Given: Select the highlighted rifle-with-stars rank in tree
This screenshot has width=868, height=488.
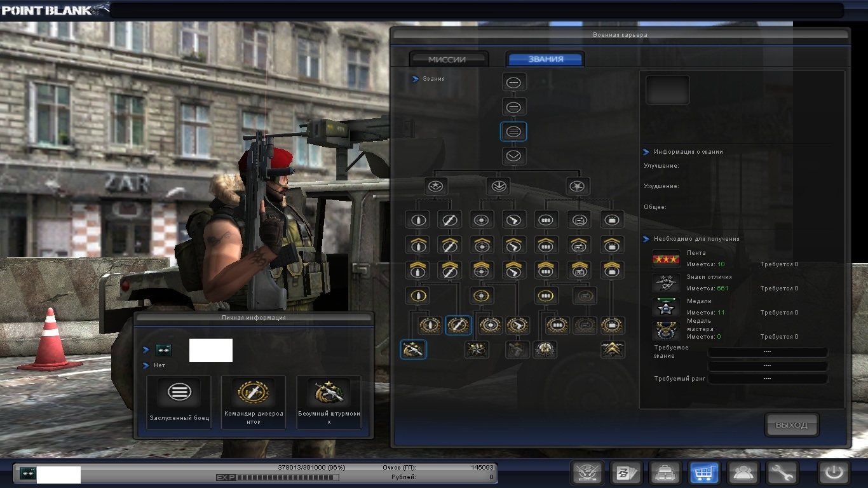Looking at the screenshot, I should click(x=414, y=349).
